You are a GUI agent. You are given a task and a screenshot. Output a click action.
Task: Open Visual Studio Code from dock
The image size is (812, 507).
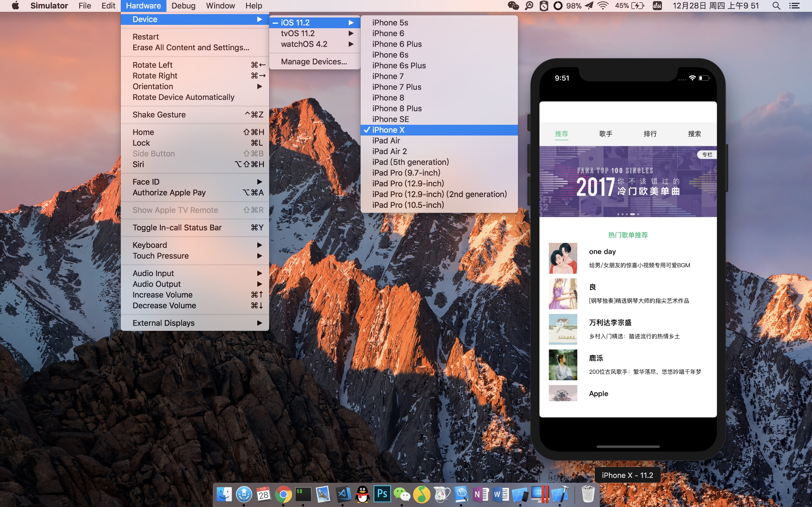[343, 494]
